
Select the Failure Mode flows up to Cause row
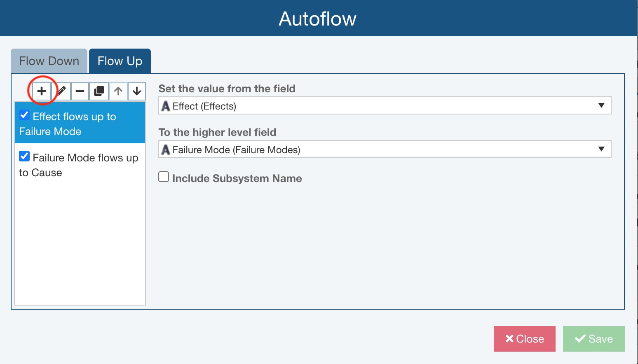[80, 165]
